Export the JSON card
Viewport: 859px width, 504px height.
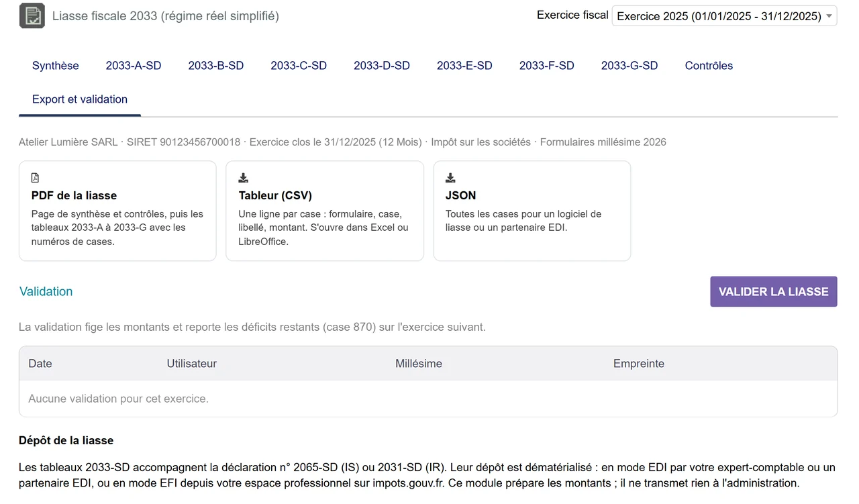pyautogui.click(x=532, y=211)
